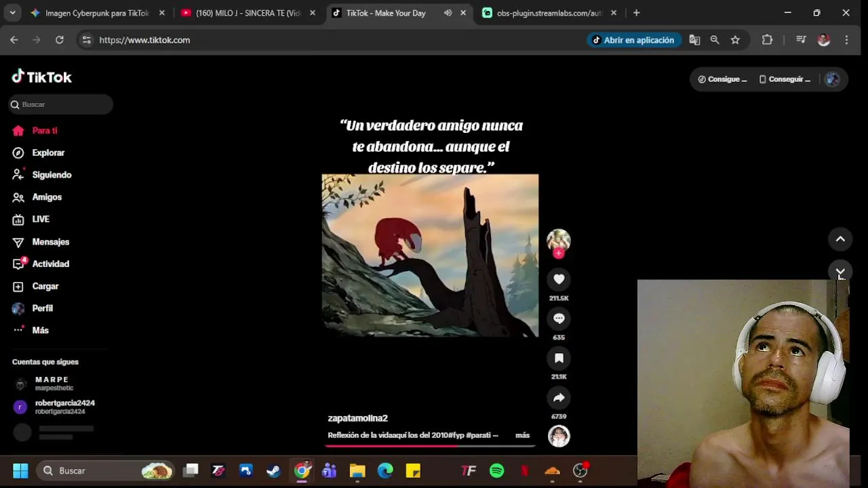Screen dimensions: 868x488
Task: Seek on the video progress bar
Action: click(430, 446)
